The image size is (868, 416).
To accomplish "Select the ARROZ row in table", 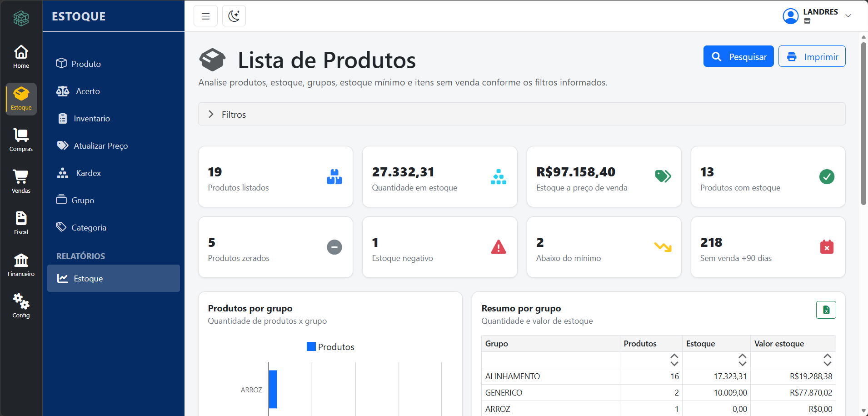I will click(x=658, y=409).
